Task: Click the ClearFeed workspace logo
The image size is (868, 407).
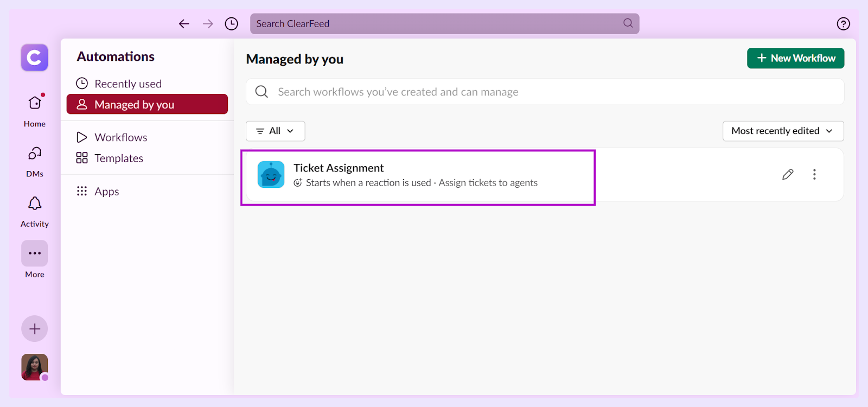Action: pyautogui.click(x=35, y=58)
